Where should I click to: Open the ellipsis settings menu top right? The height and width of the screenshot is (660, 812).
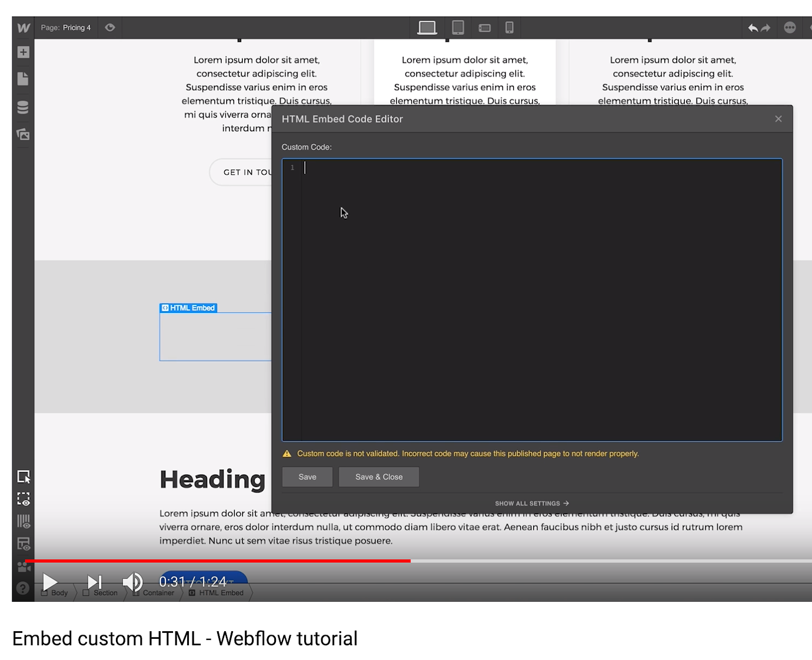790,27
